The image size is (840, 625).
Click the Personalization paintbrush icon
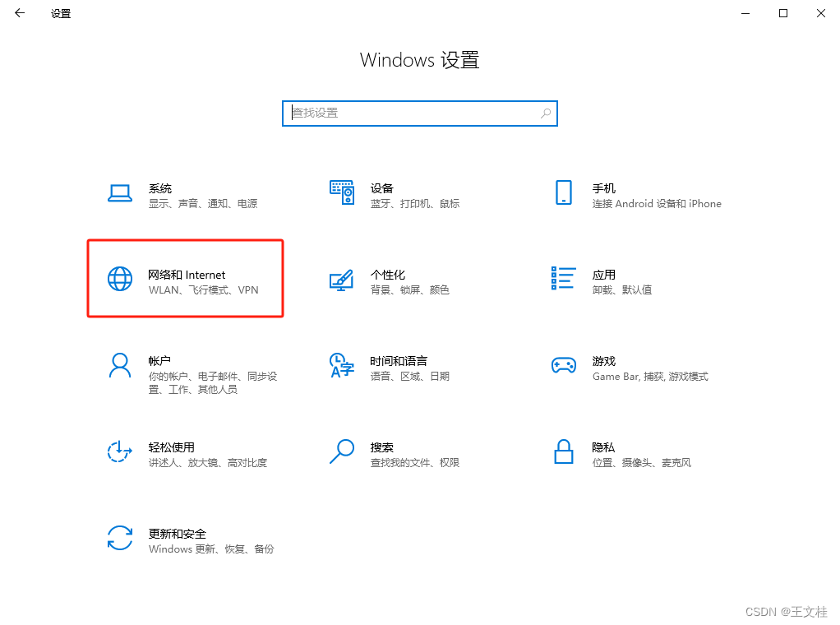click(342, 280)
